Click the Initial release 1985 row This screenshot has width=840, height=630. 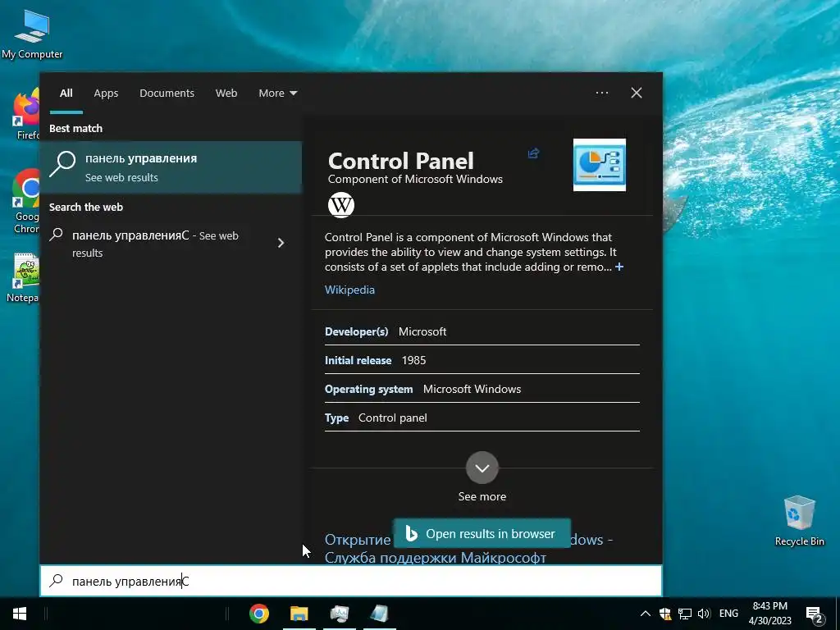click(482, 361)
